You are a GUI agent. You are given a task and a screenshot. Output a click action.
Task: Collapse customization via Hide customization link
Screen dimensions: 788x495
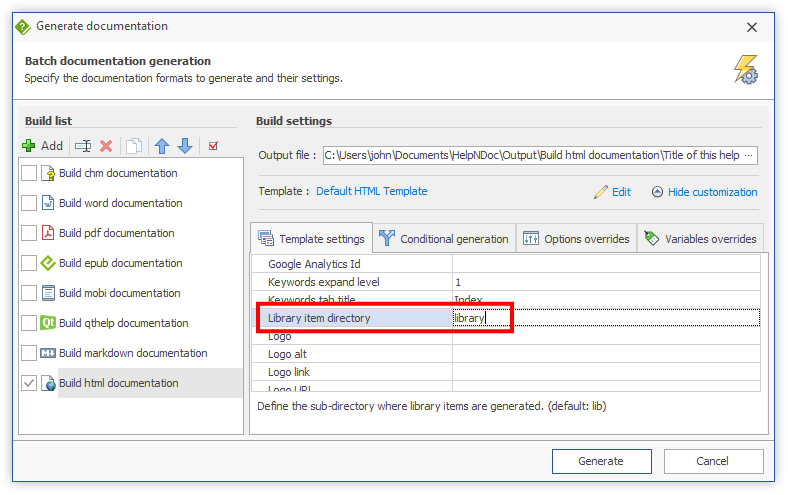point(712,192)
